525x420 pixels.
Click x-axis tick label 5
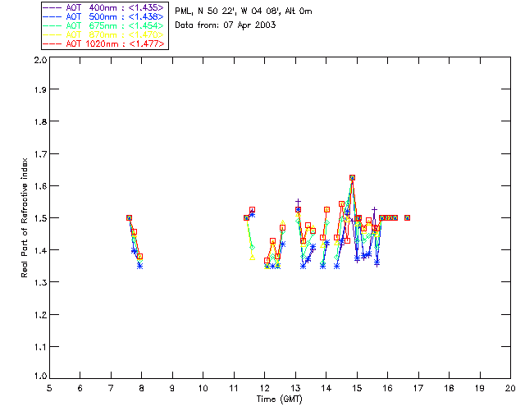(x=49, y=388)
